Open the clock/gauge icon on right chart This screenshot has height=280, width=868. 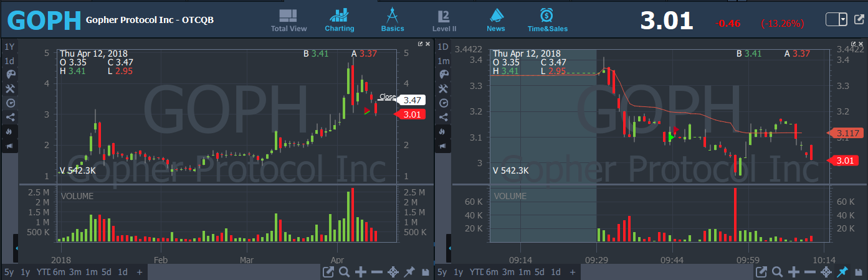[x=443, y=103]
